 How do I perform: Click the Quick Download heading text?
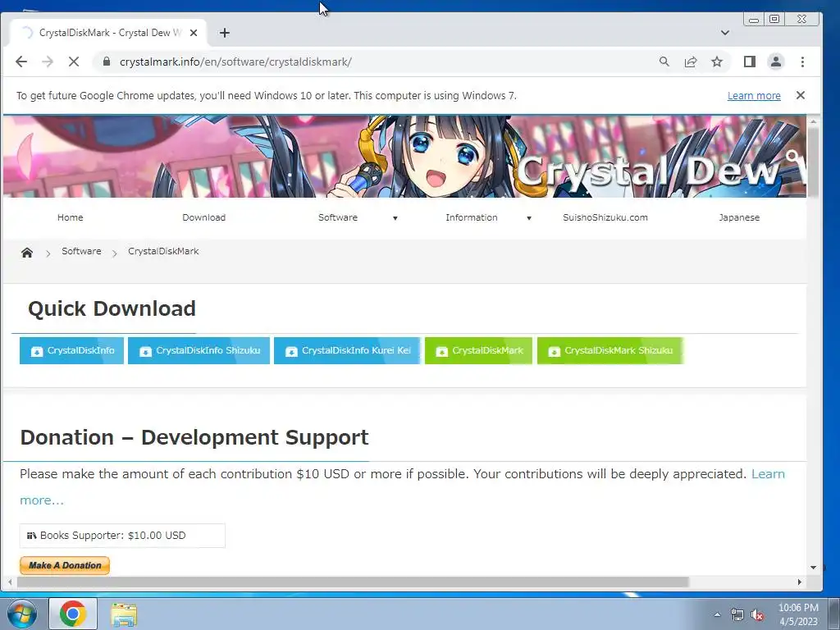pos(112,308)
